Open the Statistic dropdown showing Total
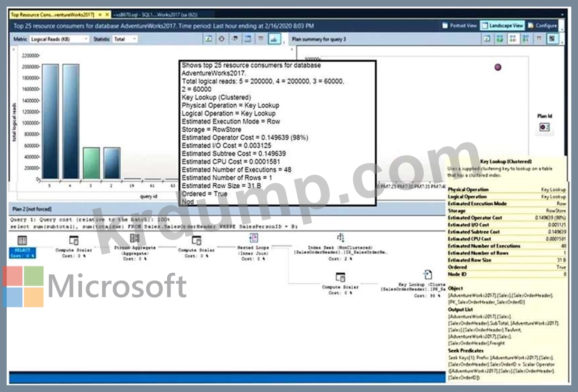 125,39
